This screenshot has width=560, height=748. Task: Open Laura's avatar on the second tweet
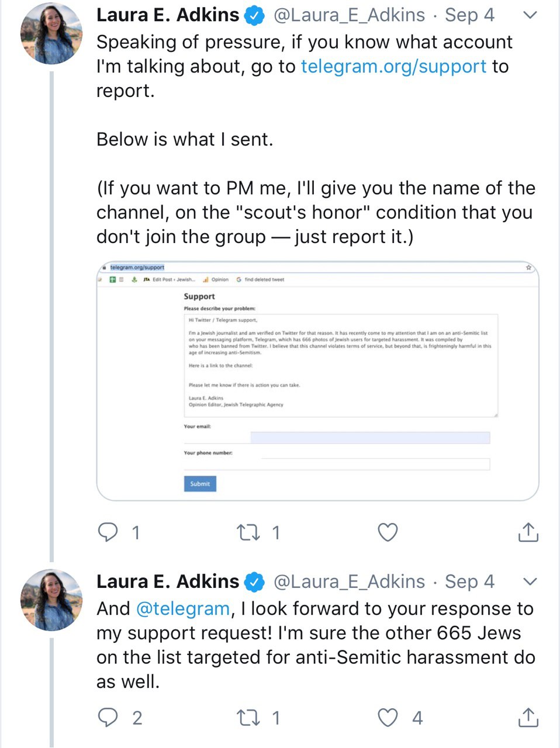click(x=51, y=600)
